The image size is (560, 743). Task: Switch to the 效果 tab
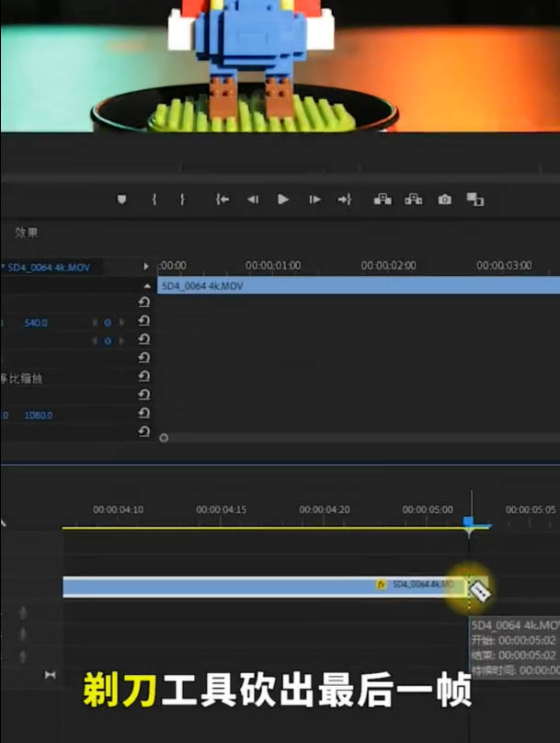(27, 232)
